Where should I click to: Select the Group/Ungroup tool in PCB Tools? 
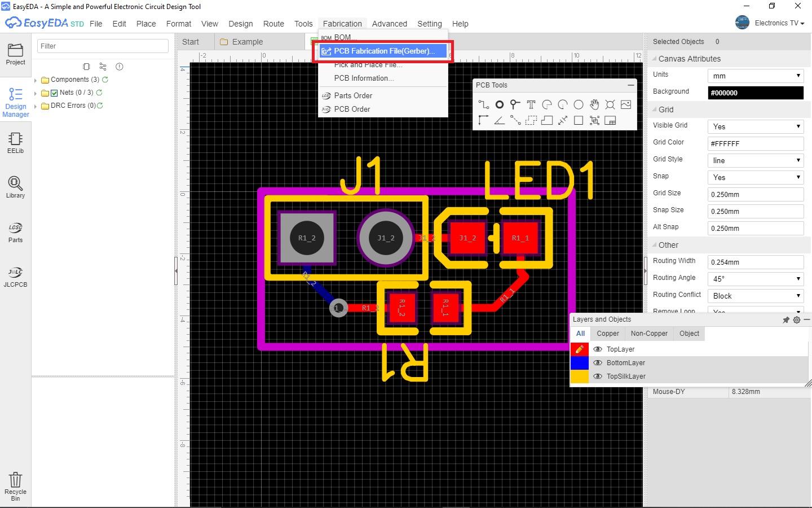594,120
